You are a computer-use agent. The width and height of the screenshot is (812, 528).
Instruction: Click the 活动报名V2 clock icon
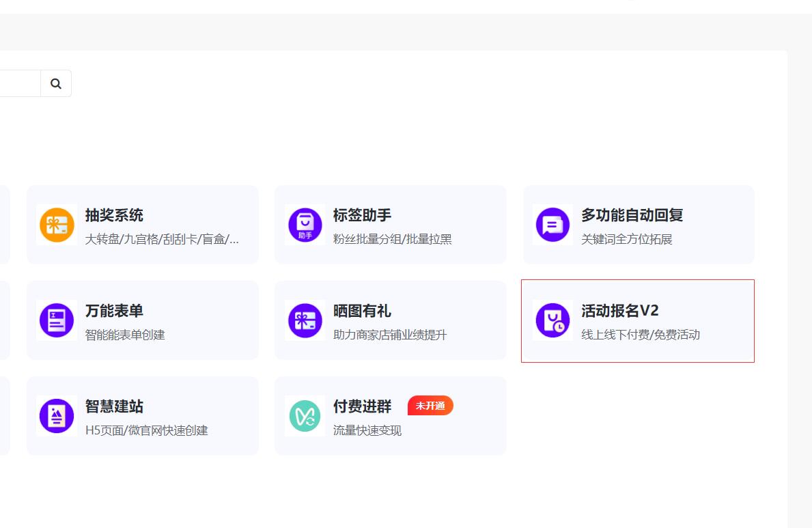tap(552, 320)
